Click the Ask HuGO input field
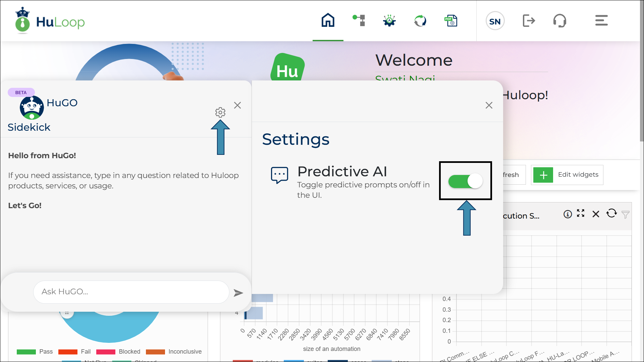 (131, 292)
